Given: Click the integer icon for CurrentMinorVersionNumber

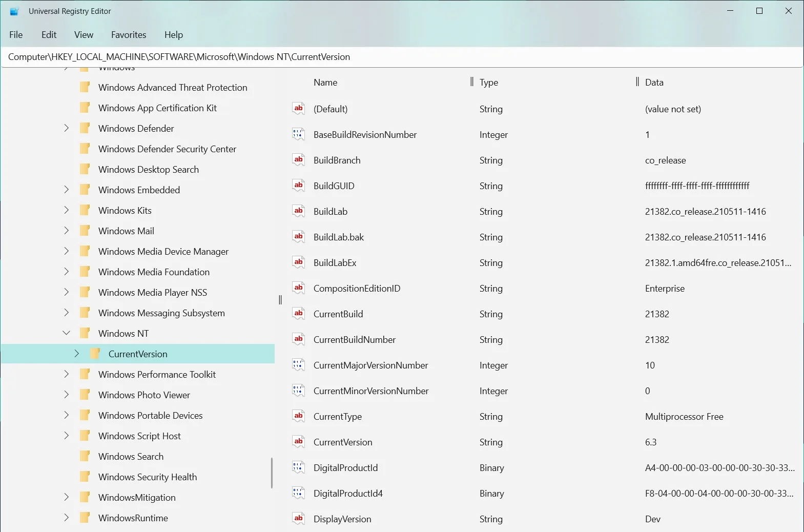Looking at the screenshot, I should click(x=298, y=390).
